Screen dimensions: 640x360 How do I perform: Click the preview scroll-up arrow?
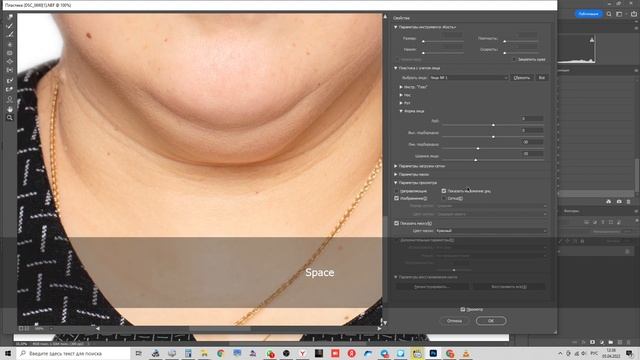pyautogui.click(x=385, y=17)
